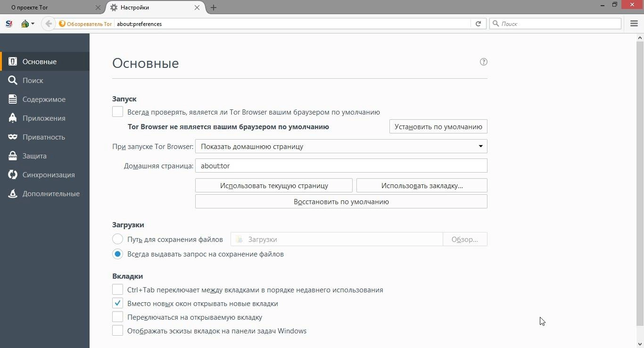
Task: Click Использовать текущую страницу button
Action: coord(274,185)
